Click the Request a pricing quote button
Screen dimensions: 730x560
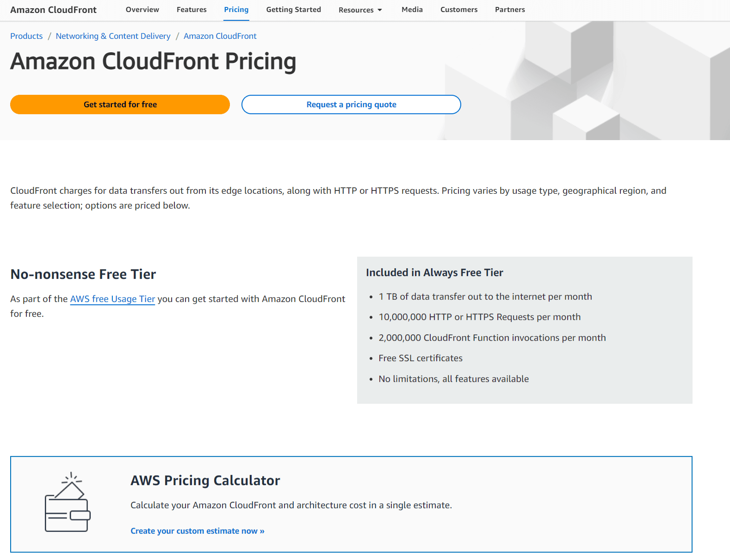[x=351, y=105]
